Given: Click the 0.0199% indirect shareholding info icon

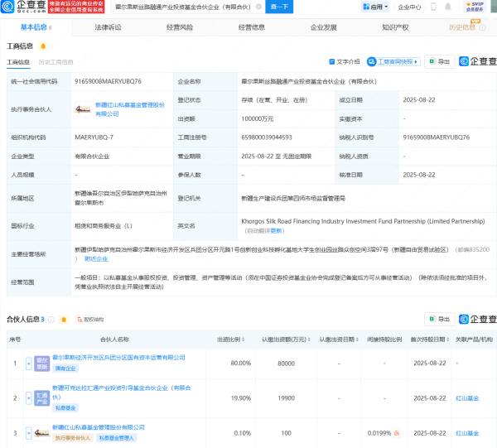Looking at the screenshot, I should [x=398, y=432].
